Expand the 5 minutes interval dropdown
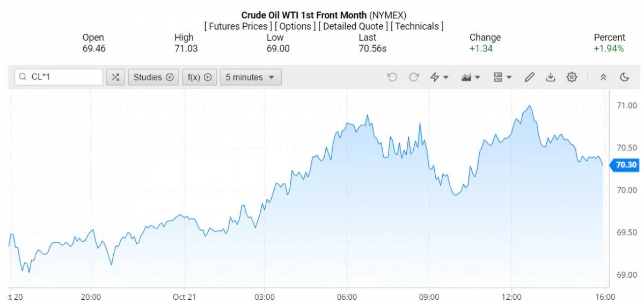 point(251,77)
